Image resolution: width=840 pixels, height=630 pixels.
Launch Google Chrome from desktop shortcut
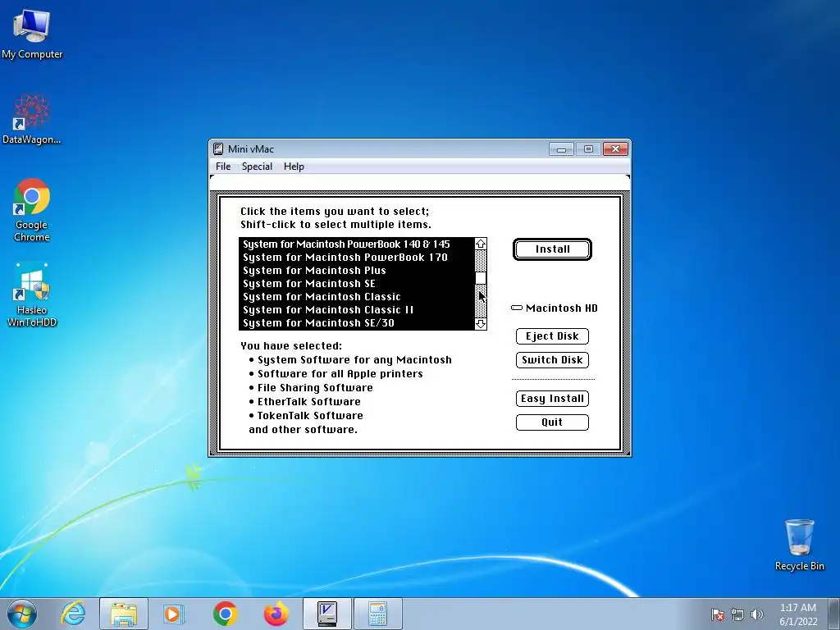pyautogui.click(x=32, y=209)
